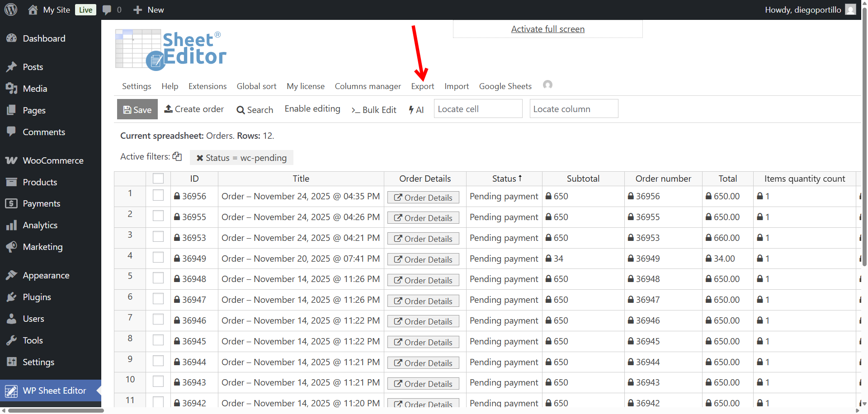Image resolution: width=868 pixels, height=414 pixels.
Task: Click the WordPress logo in the admin bar
Action: (11, 9)
